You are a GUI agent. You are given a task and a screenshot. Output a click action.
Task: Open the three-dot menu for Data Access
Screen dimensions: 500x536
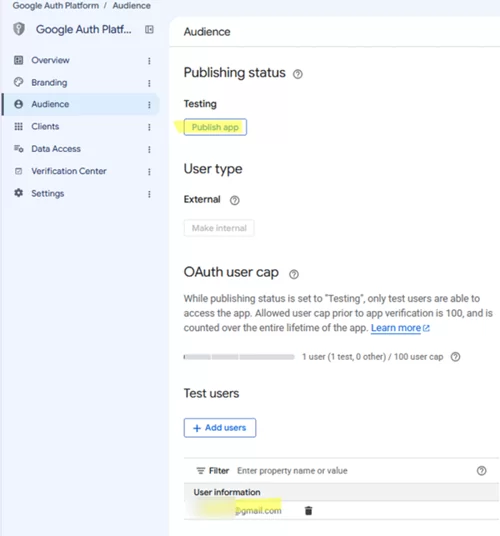tap(149, 149)
